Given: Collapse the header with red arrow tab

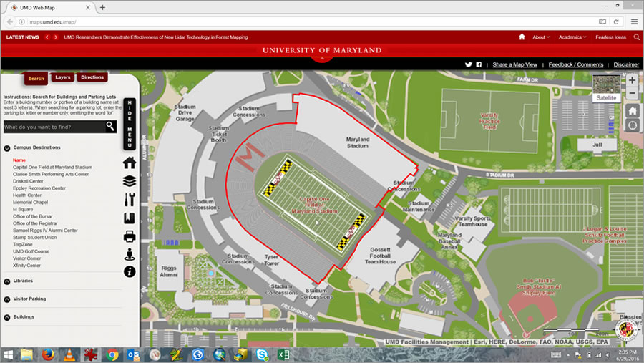Looking at the screenshot, I should pos(322,59).
